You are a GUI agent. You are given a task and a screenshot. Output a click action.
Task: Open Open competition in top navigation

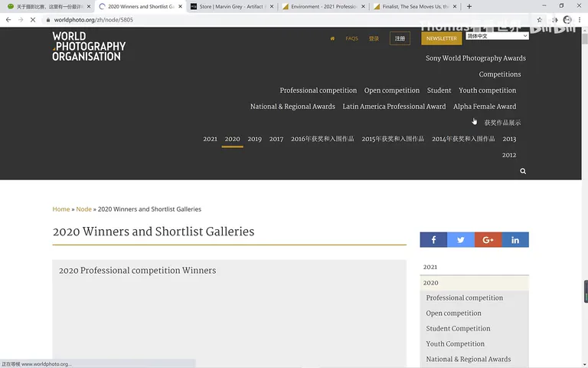(391, 90)
